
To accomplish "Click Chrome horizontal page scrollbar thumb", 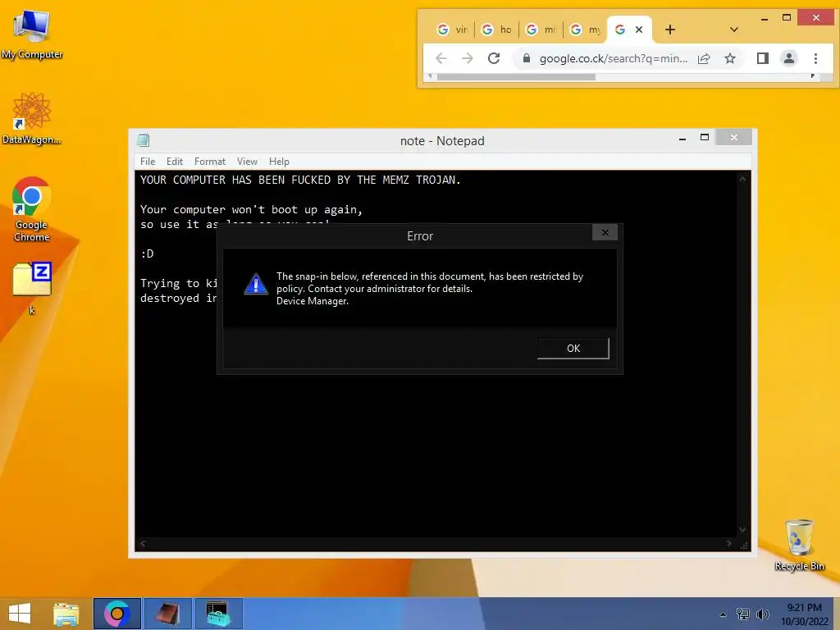I will click(x=516, y=76).
